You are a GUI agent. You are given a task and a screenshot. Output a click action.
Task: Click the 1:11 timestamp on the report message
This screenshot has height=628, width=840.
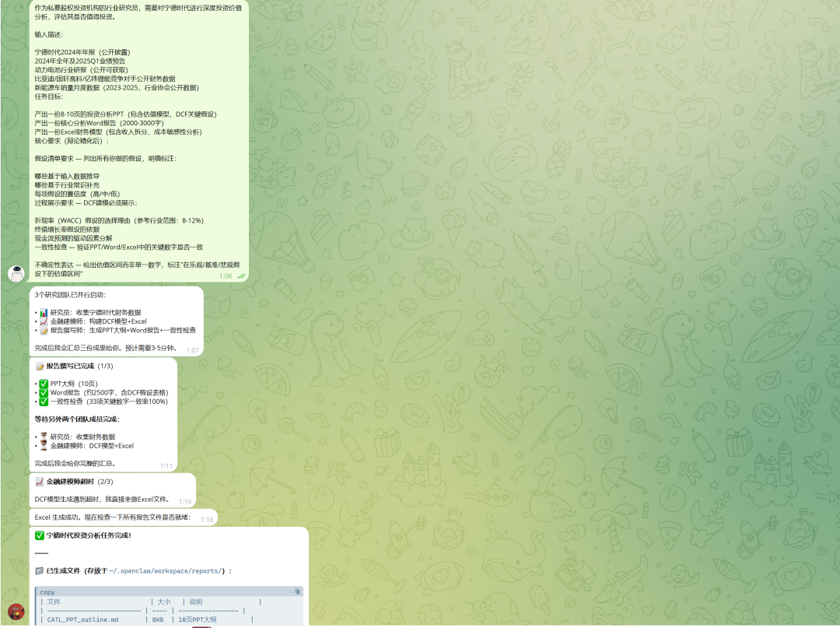click(x=166, y=466)
